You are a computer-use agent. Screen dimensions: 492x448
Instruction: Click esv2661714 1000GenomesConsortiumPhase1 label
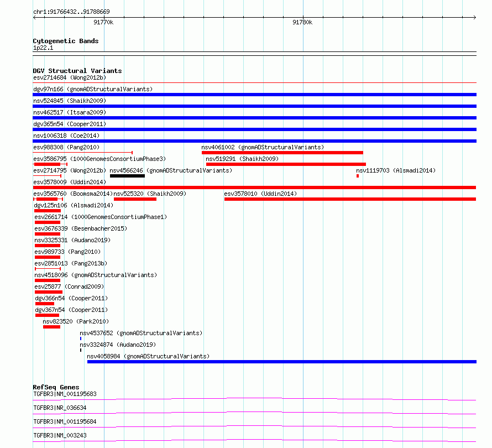coord(101,217)
